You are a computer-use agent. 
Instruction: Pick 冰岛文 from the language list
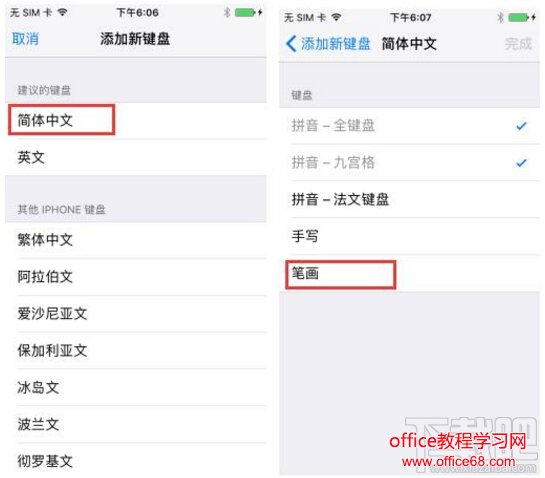[x=136, y=387]
